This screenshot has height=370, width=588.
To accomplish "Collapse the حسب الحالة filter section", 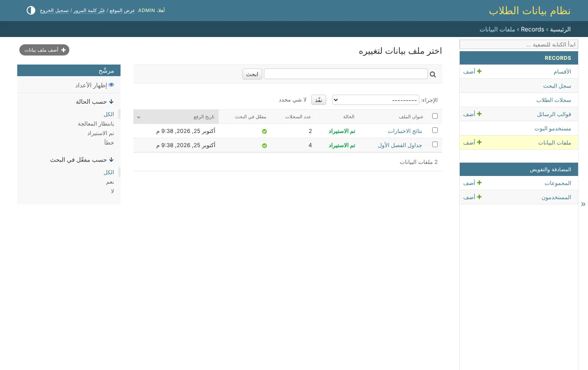I will coord(95,102).
